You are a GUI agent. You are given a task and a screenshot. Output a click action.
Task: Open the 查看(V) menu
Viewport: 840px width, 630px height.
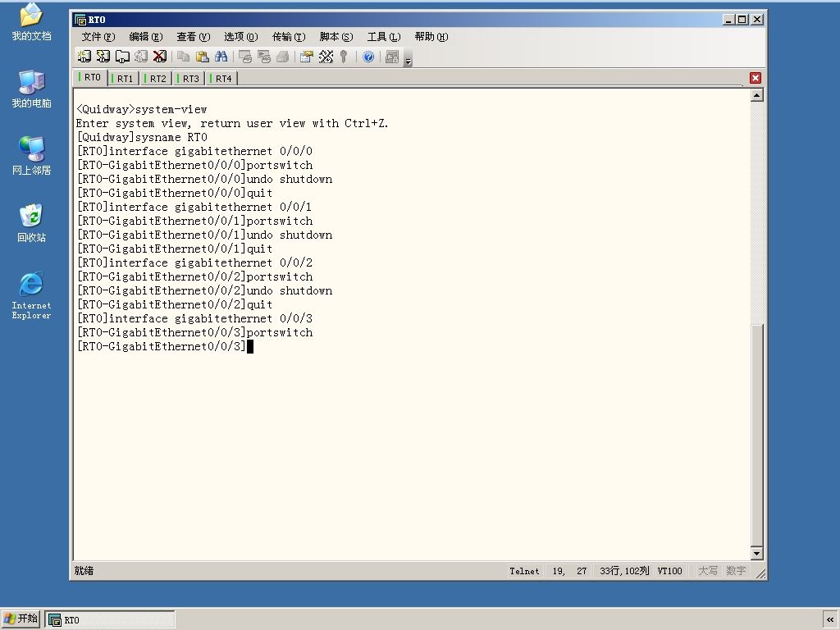tap(194, 37)
